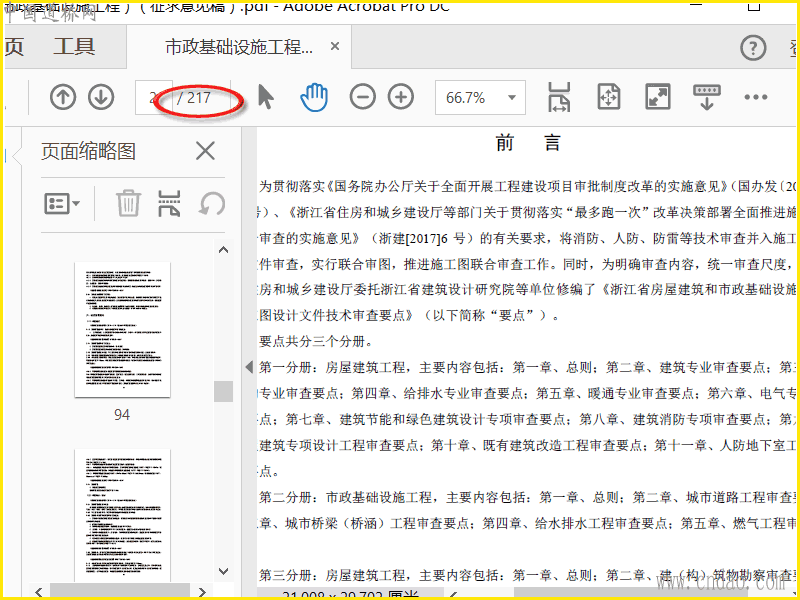The width and height of the screenshot is (800, 600).
Task: Switch to the 市政基础设施工程 document tab
Action: (x=239, y=47)
